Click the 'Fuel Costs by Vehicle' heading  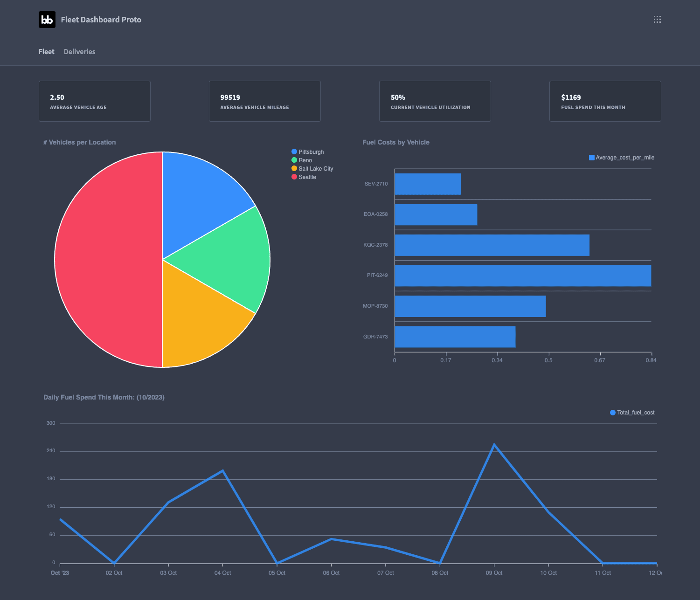pos(396,142)
